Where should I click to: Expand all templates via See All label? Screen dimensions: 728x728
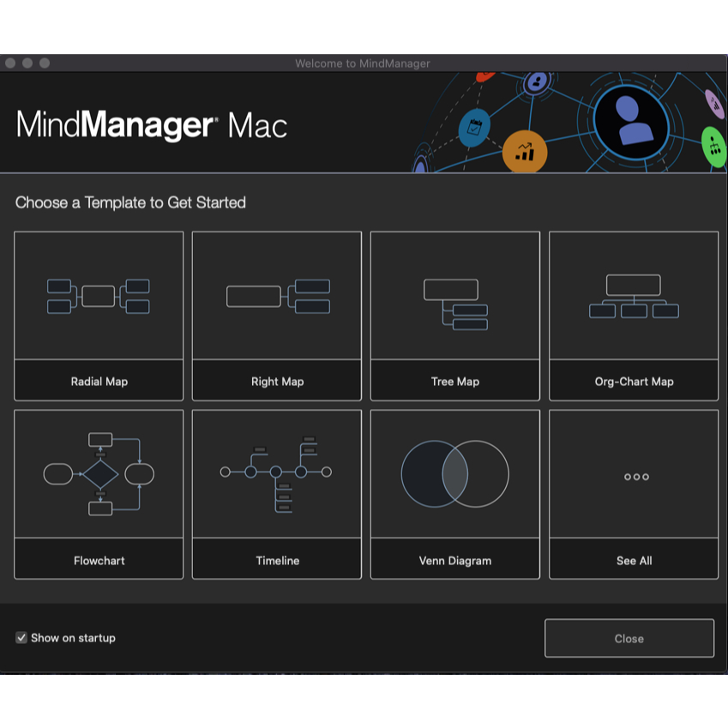(634, 561)
